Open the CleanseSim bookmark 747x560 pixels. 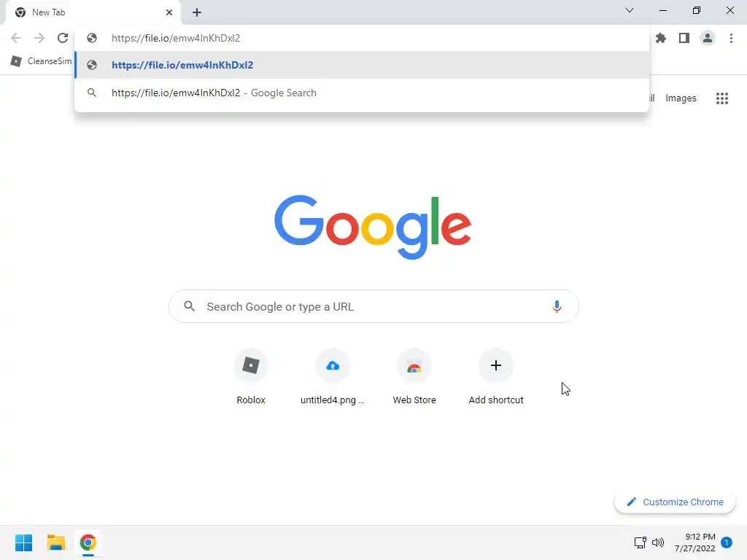pyautogui.click(x=41, y=61)
